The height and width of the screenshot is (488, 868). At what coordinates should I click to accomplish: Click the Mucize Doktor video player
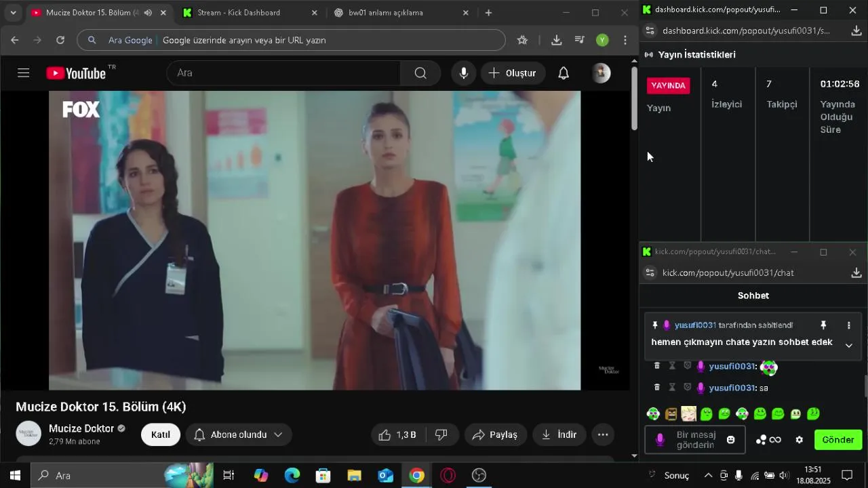point(315,241)
